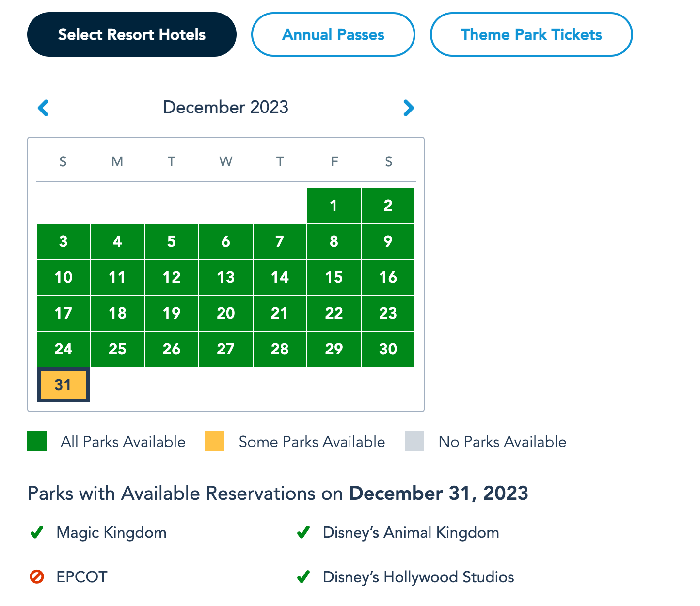The image size is (700, 606).
Task: Click the green checkmark beside Magic Kingdom
Action: pos(37,533)
